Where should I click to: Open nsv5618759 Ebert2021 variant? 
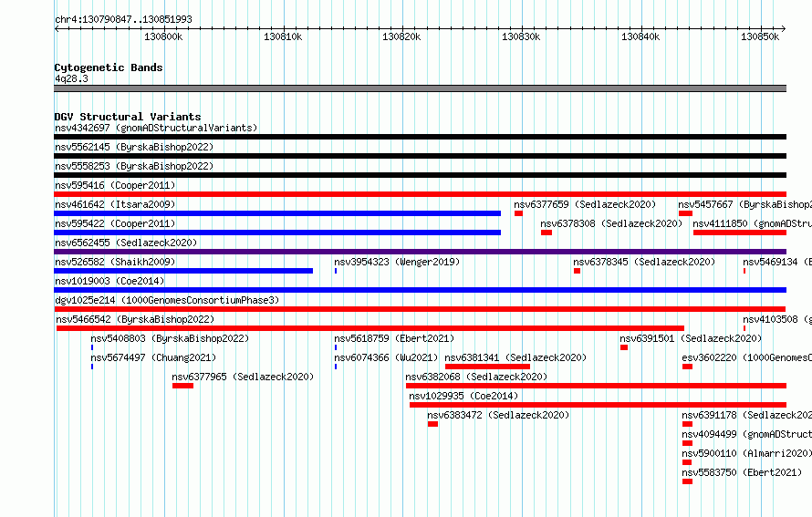click(394, 338)
